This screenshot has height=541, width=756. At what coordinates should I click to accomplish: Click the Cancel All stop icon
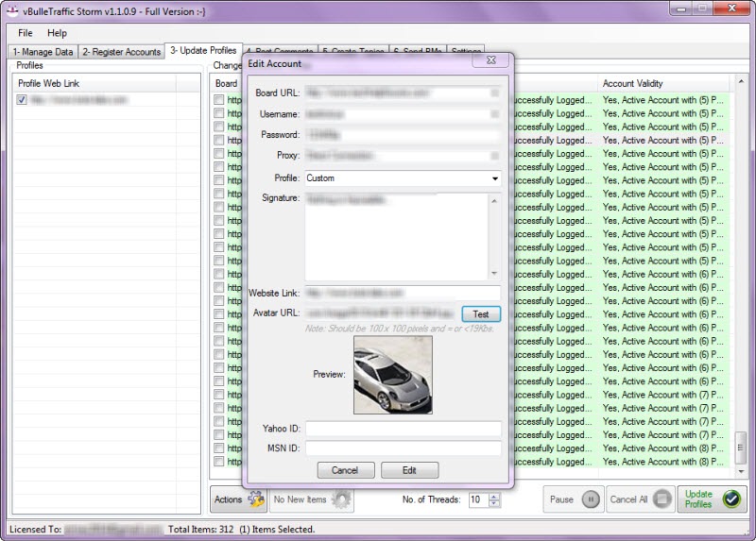point(662,499)
